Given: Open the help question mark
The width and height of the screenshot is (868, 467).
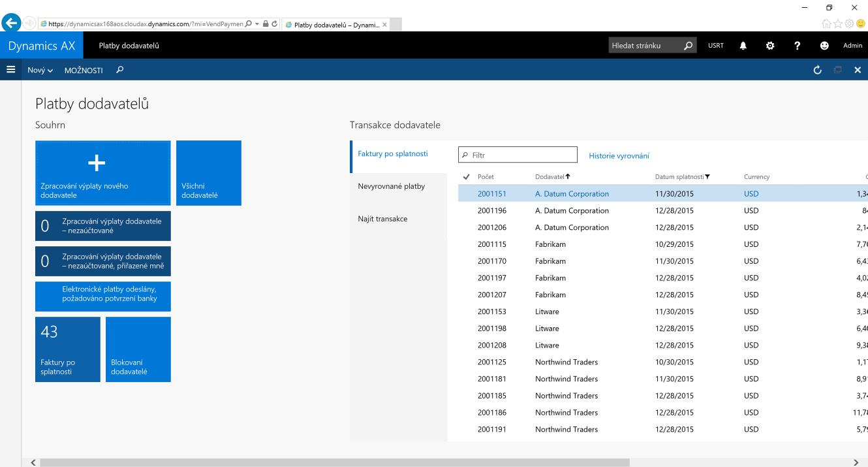Looking at the screenshot, I should click(x=798, y=46).
